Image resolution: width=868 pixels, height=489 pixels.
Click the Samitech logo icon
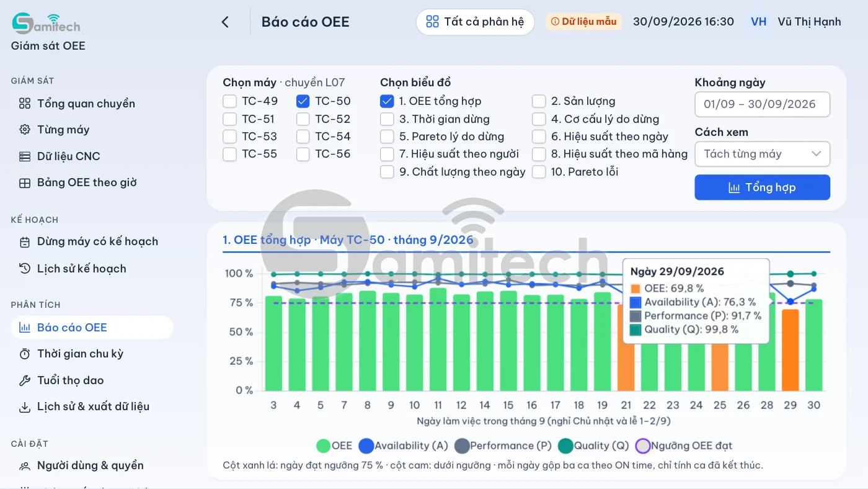(x=46, y=23)
